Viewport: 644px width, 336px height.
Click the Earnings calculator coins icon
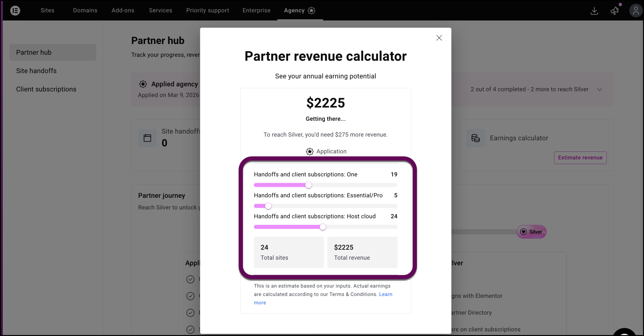(x=475, y=138)
